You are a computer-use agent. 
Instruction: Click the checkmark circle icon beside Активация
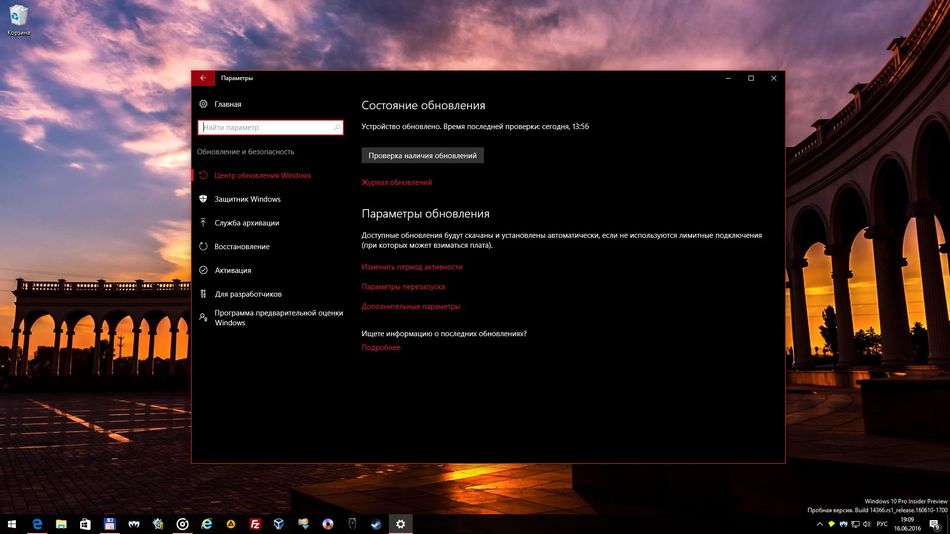[x=203, y=270]
